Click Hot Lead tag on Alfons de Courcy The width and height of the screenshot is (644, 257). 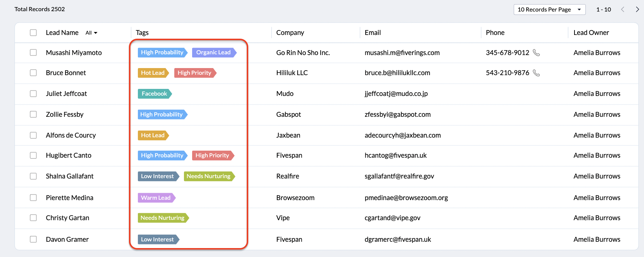(x=153, y=135)
